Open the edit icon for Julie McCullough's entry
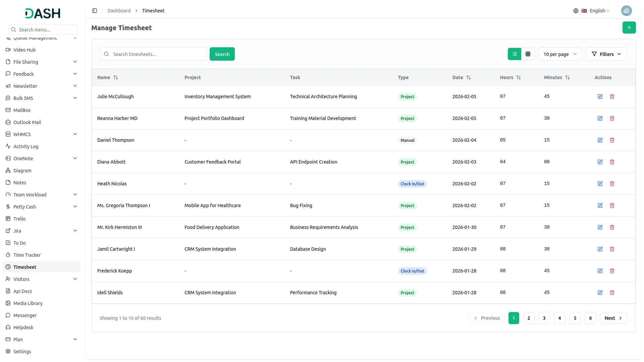 (x=600, y=97)
